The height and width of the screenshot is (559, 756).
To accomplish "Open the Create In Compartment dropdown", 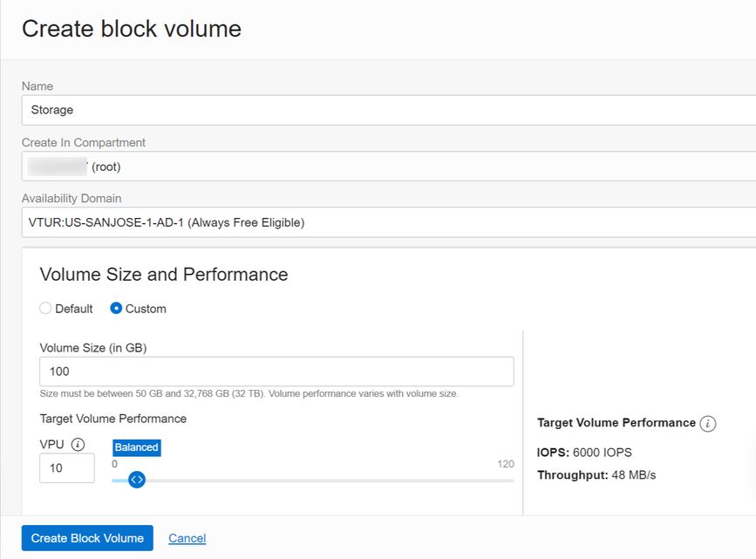I will coord(389,167).
